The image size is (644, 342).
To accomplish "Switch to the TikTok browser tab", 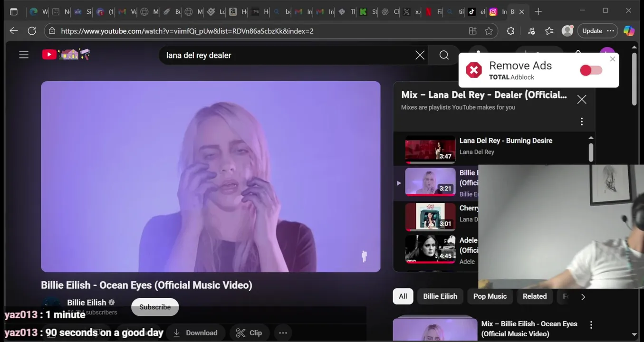I will tap(476, 12).
